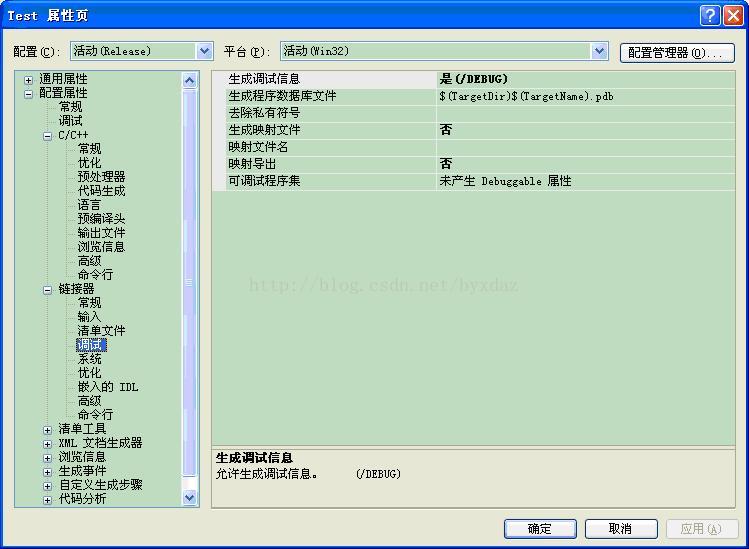The image size is (749, 549).
Task: Click 否 value for 生成映射文件
Action: click(x=446, y=130)
